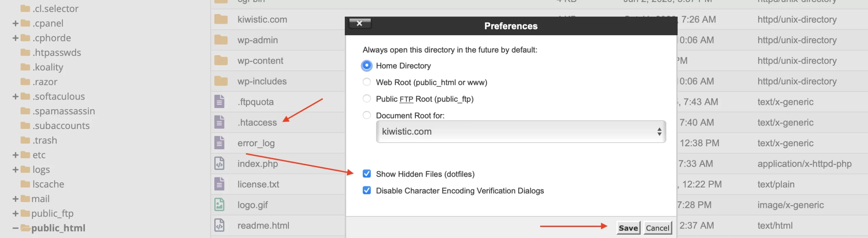Screen dimensions: 868x238
Task: Click the logo.gif image file icon
Action: click(x=219, y=205)
